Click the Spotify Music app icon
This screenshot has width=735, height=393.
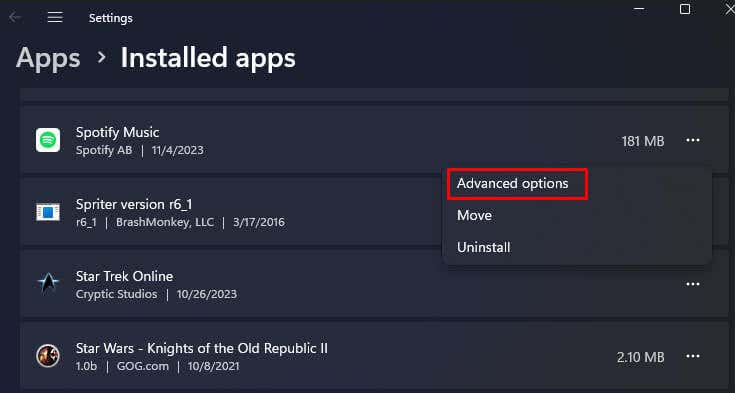[x=48, y=140]
